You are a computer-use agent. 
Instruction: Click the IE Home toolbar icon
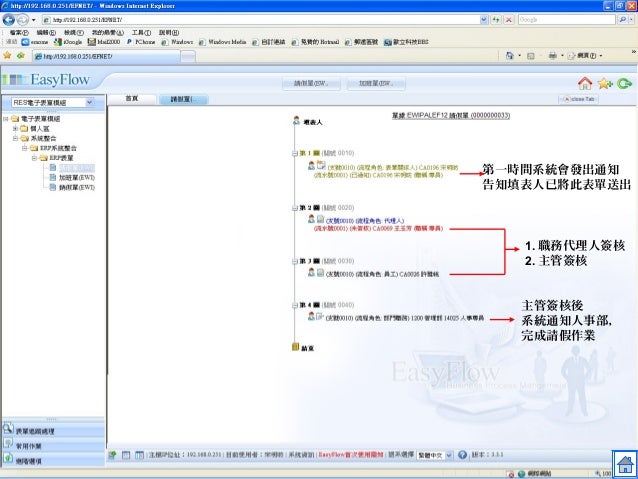click(509, 56)
